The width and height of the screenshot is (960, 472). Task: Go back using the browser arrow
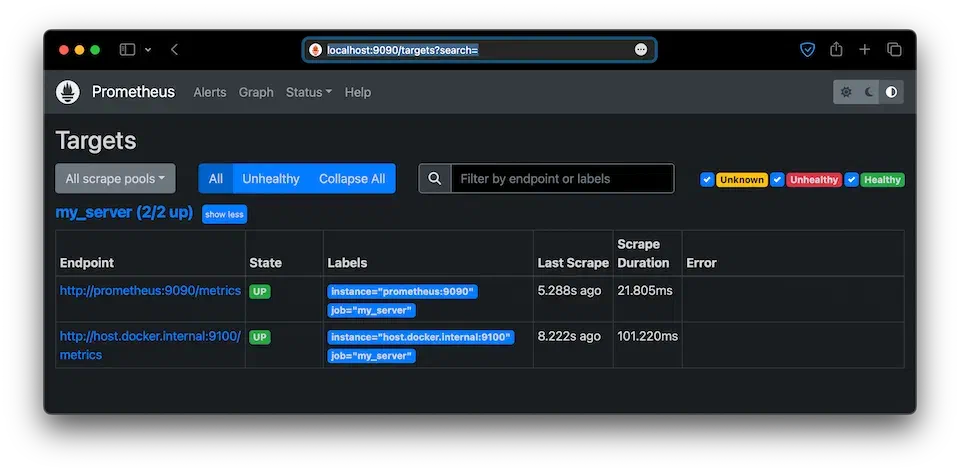[174, 49]
